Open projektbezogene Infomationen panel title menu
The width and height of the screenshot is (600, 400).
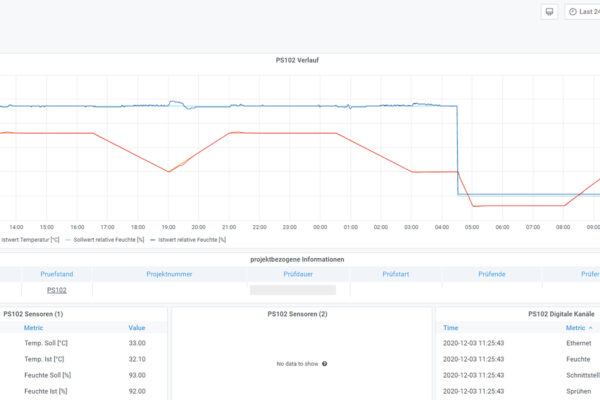pos(297,260)
